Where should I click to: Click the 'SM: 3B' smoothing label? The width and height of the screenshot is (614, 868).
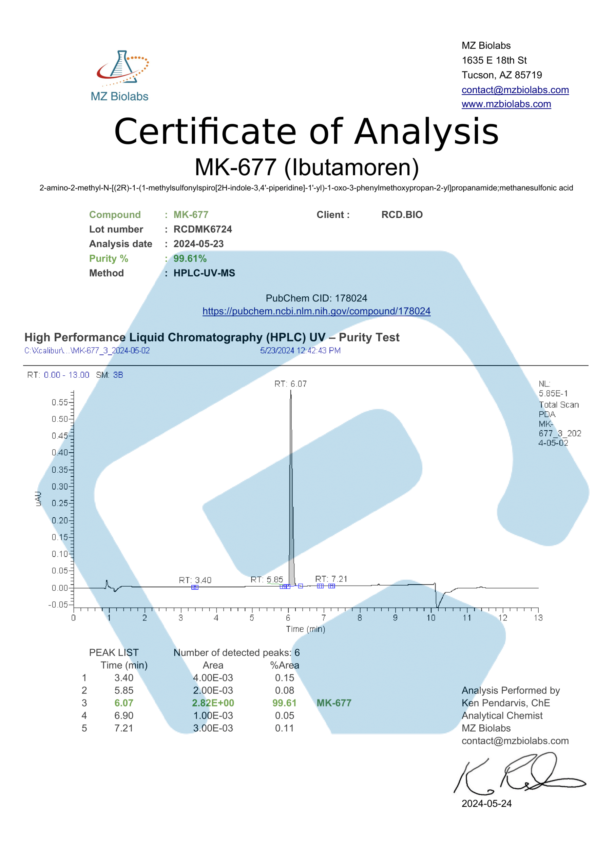click(109, 375)
